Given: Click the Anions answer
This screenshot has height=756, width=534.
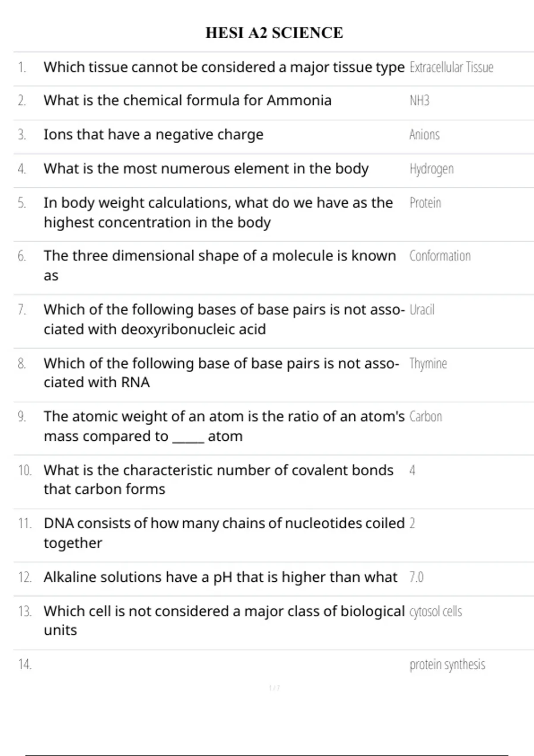Looking at the screenshot, I should (x=424, y=135).
